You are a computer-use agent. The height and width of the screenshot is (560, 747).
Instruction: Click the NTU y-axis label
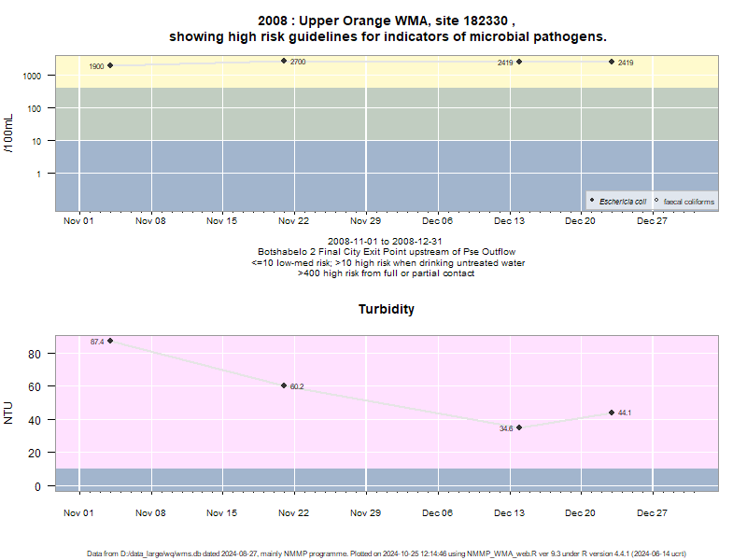tap(7, 413)
